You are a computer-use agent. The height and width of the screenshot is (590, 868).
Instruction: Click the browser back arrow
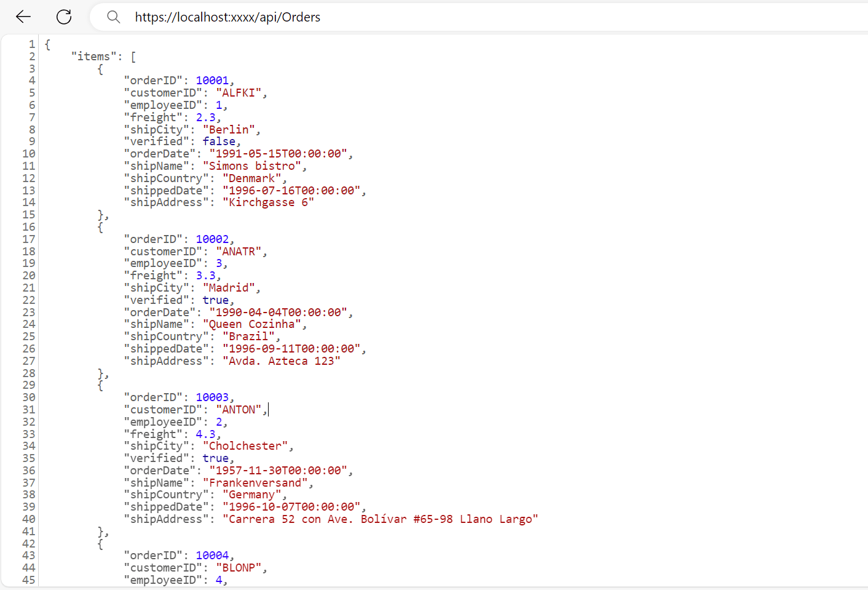pyautogui.click(x=23, y=17)
